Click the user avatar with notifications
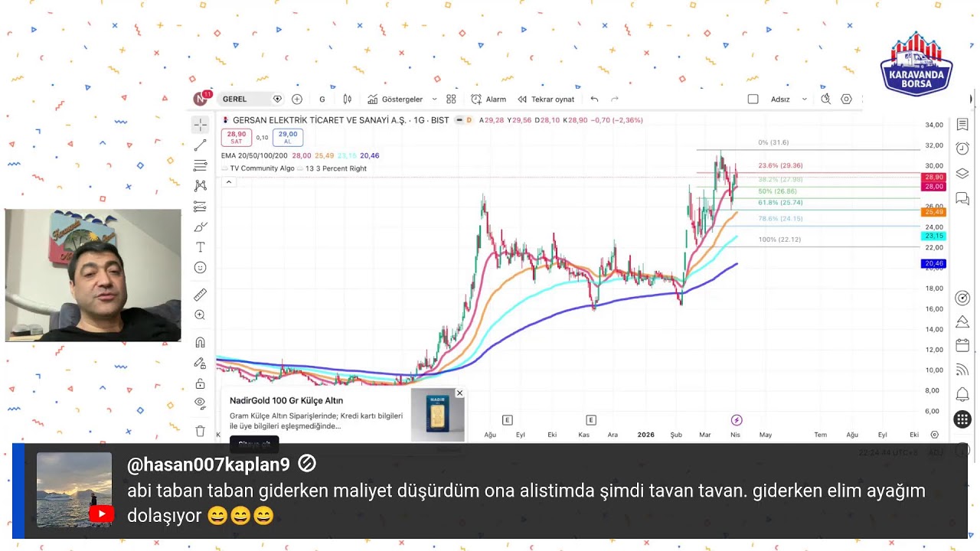This screenshot has width=980, height=551. click(201, 99)
